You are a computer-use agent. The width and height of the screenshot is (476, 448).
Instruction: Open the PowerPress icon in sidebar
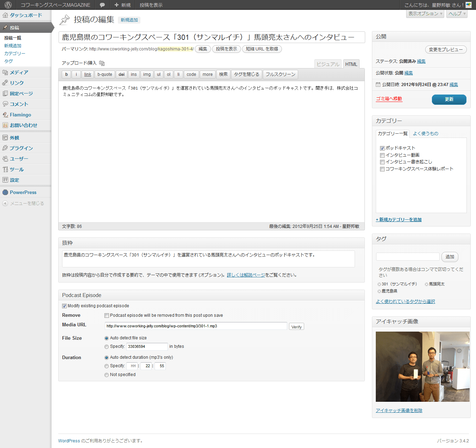(x=5, y=192)
